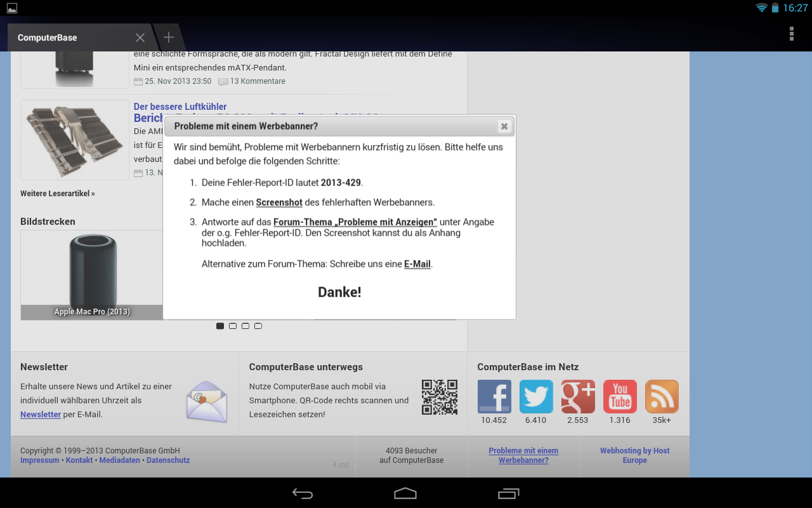
Task: Open the Datenschutz footer link
Action: 168,460
